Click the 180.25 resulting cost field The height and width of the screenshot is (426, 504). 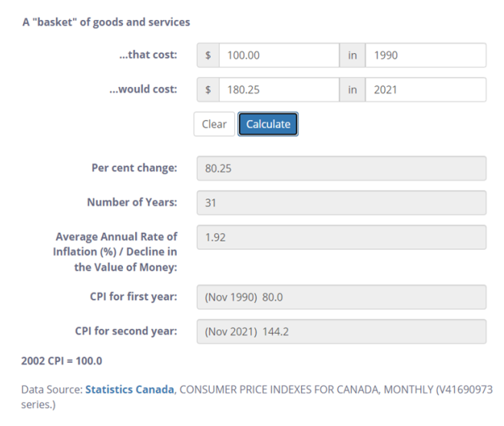click(279, 90)
